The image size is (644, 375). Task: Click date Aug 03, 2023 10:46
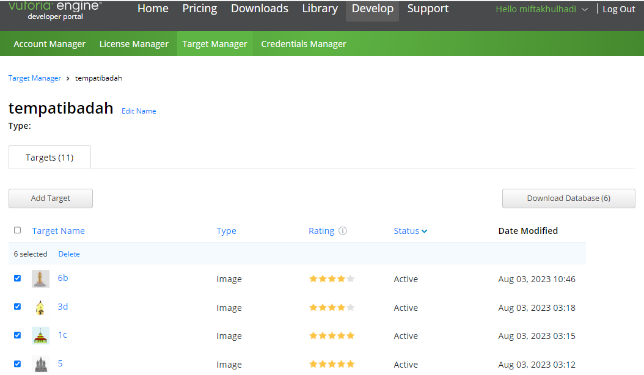[x=537, y=279]
